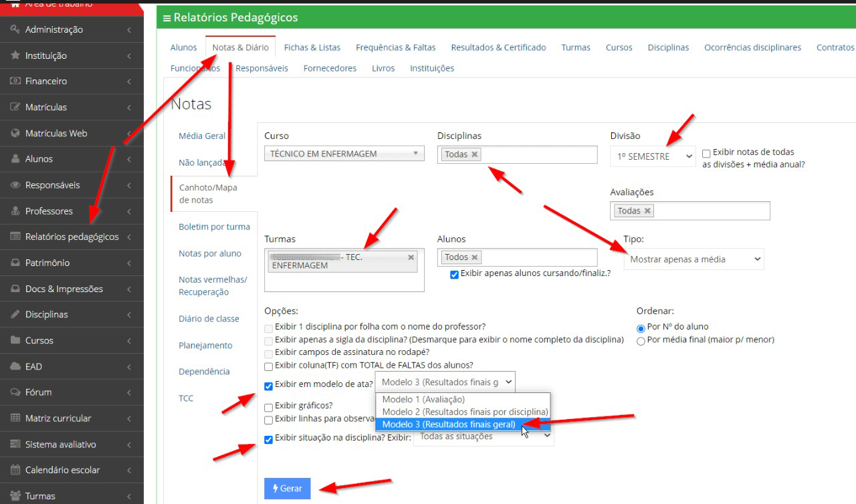Click the chat icon beside Fórum

tap(15, 392)
